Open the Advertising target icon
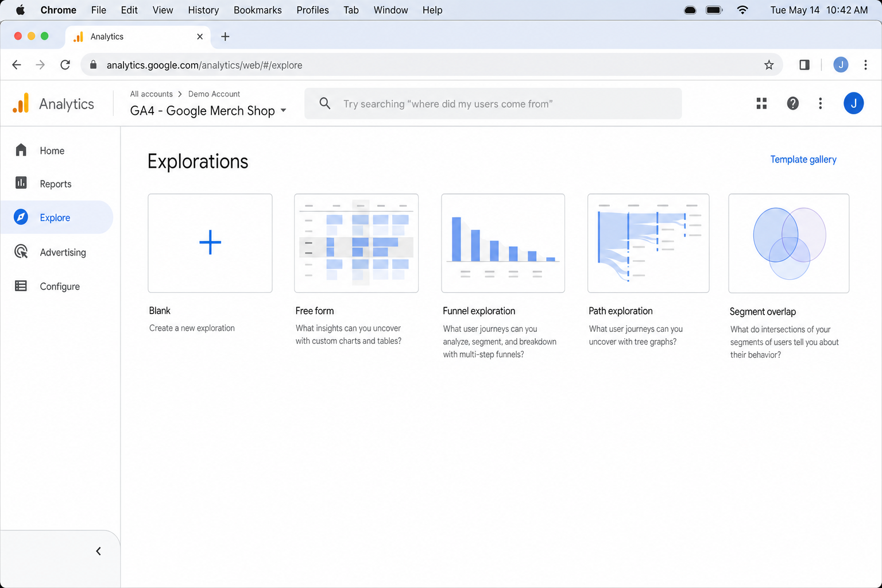The height and width of the screenshot is (588, 882). pyautogui.click(x=21, y=252)
